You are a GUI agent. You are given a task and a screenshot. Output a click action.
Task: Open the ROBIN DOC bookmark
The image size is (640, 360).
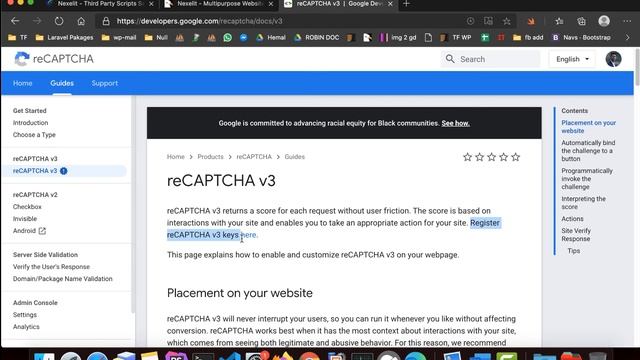pyautogui.click(x=316, y=38)
